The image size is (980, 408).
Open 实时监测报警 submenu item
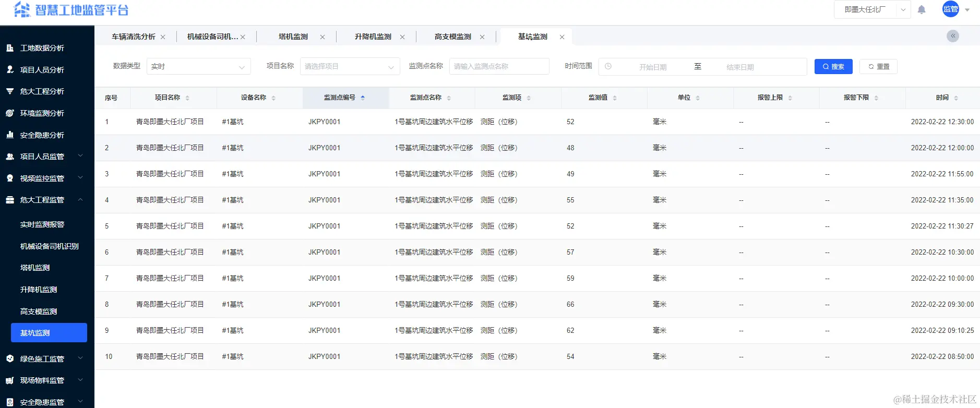pos(42,224)
